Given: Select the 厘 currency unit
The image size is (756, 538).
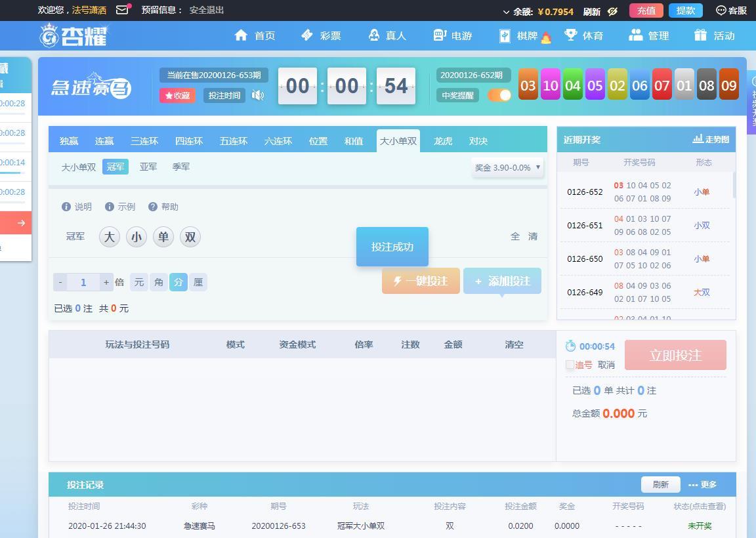Looking at the screenshot, I should pos(198,282).
